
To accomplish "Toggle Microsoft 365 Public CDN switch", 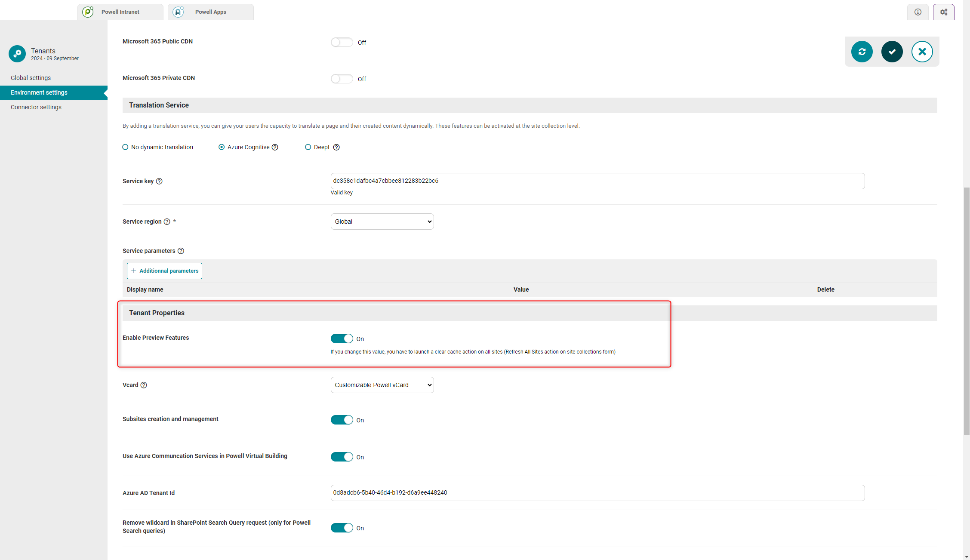I will click(342, 42).
